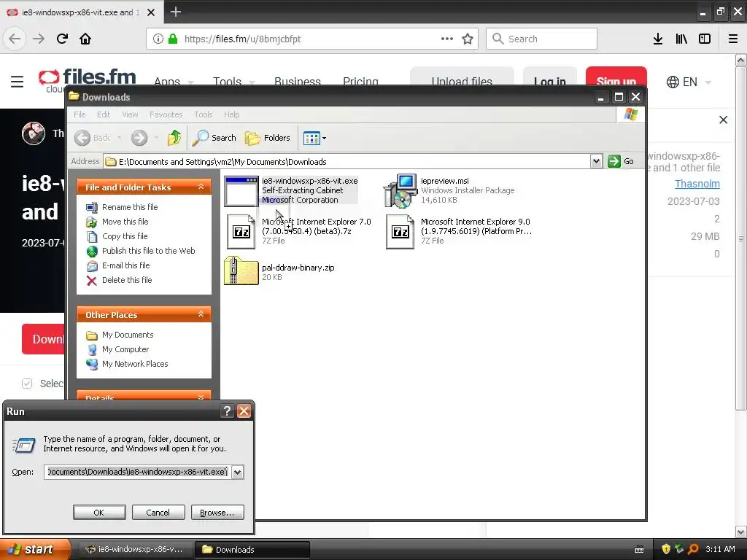Screen dimensions: 747x560
Task: Click Run dialog help question mark
Action: [x=228, y=411]
